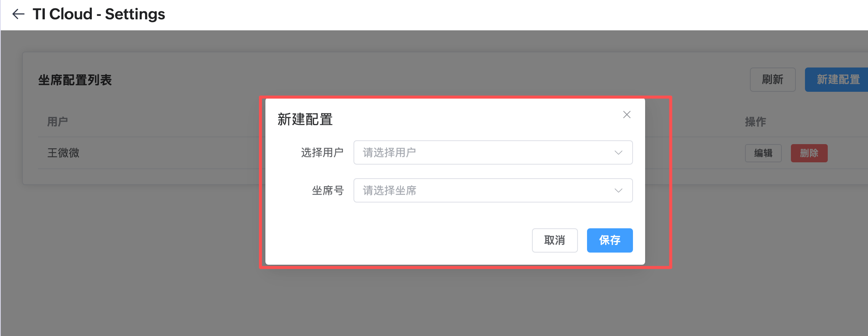Click the 坐席配置列表 heading

(x=75, y=80)
